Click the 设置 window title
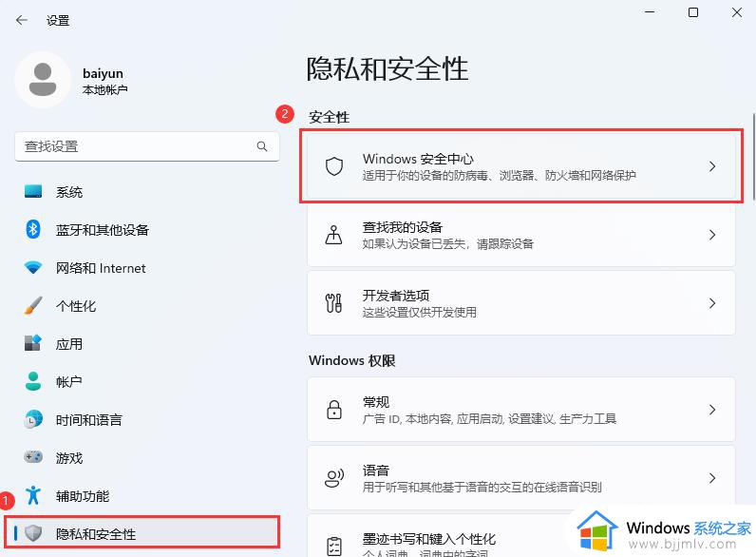756x557 pixels. (58, 20)
